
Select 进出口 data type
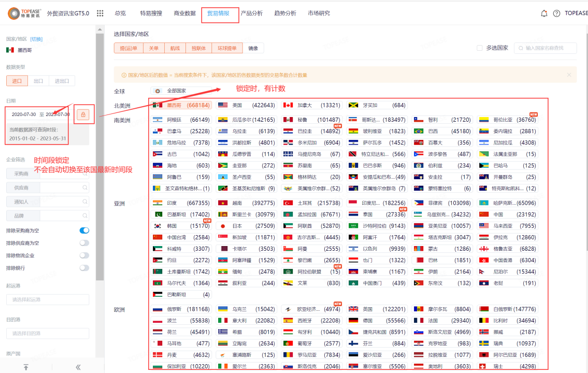point(62,81)
